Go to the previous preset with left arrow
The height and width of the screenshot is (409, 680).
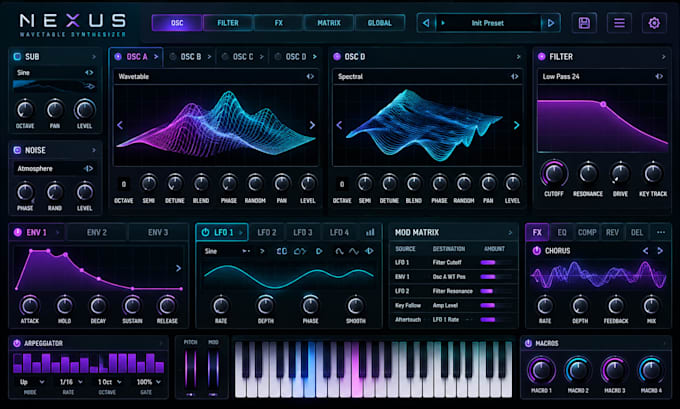(426, 23)
